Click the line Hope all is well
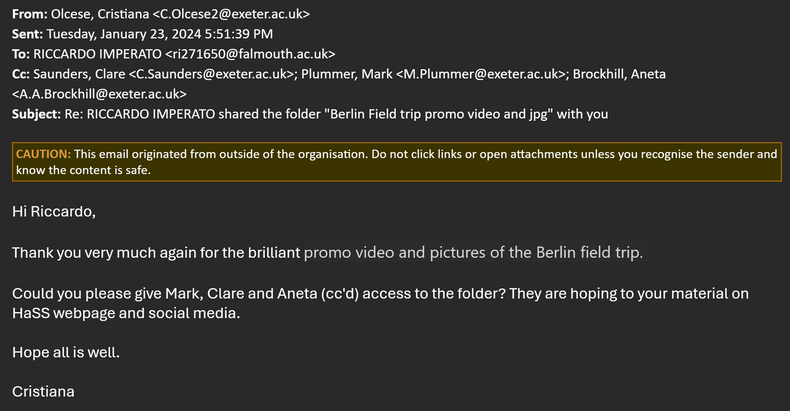The width and height of the screenshot is (790, 411). click(66, 353)
